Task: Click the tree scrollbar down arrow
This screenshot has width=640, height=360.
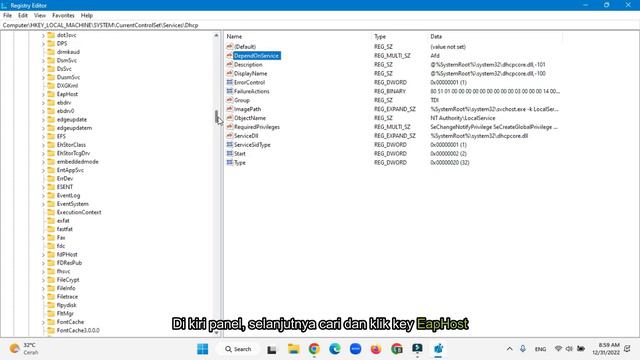Action: click(x=216, y=333)
